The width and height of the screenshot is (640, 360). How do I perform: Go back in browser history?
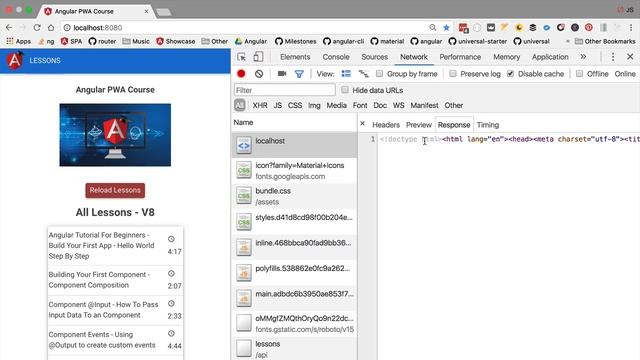click(x=9, y=27)
